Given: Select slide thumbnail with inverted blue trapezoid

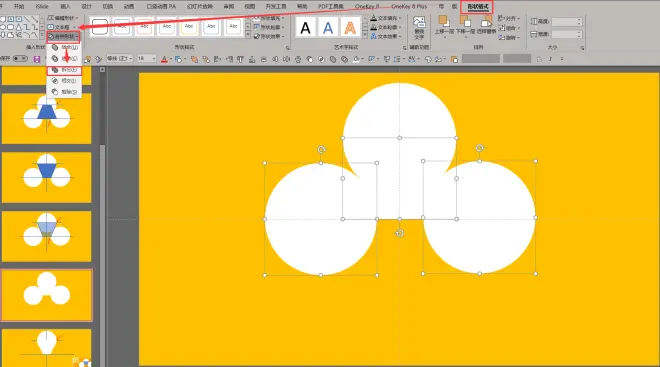Looking at the screenshot, I should coord(46,177).
